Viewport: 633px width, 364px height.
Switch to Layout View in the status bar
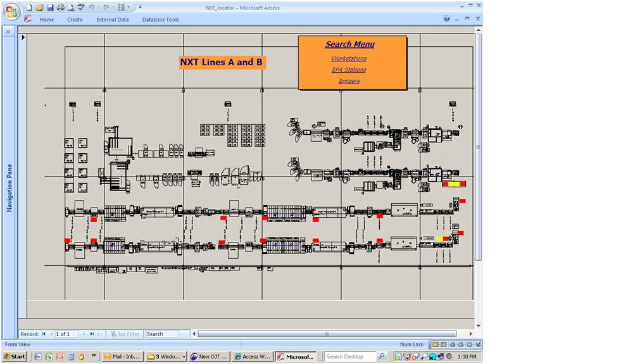tap(470, 344)
